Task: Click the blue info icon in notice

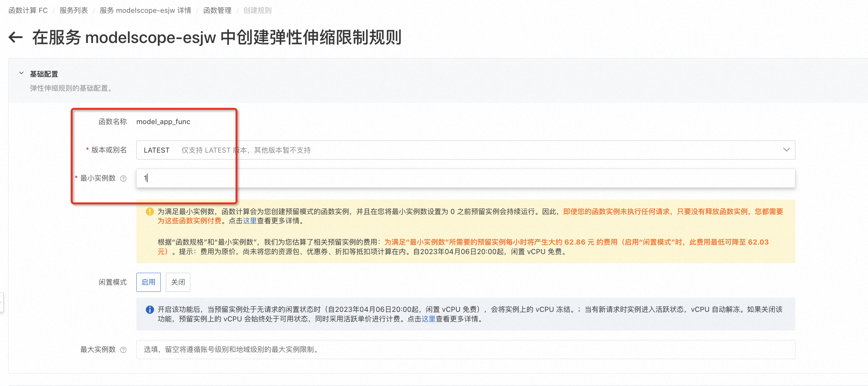Action: tap(149, 309)
